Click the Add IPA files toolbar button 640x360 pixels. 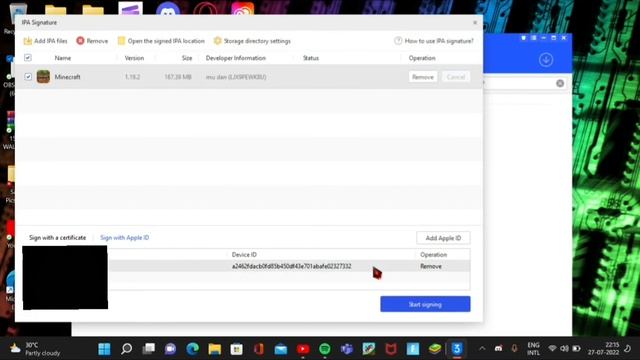pyautogui.click(x=45, y=41)
